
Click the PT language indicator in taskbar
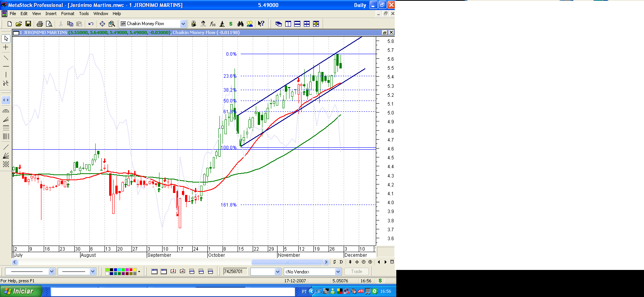coord(304,292)
